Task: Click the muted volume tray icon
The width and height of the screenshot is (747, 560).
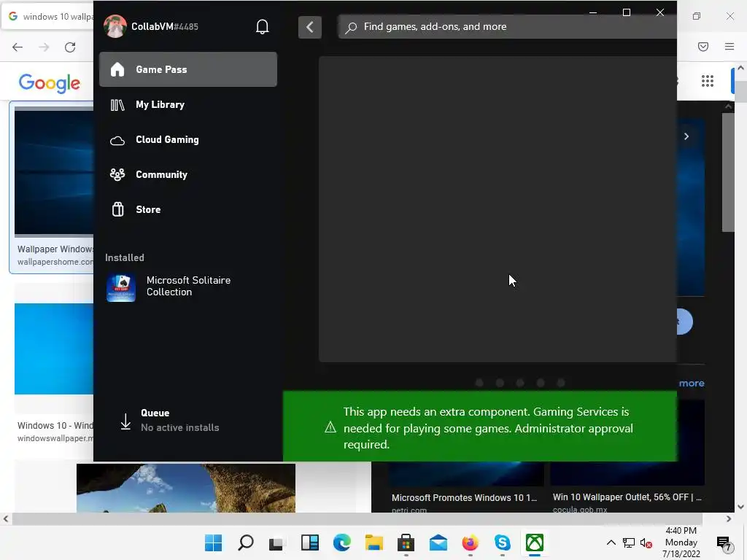Action: coord(646,542)
